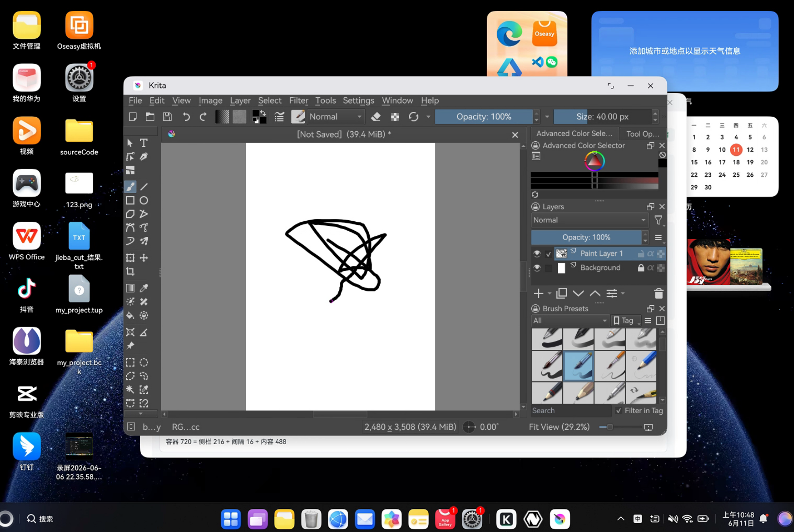Screen dimensions: 794x532
Task: Select the Ellipse tool
Action: [144, 200]
